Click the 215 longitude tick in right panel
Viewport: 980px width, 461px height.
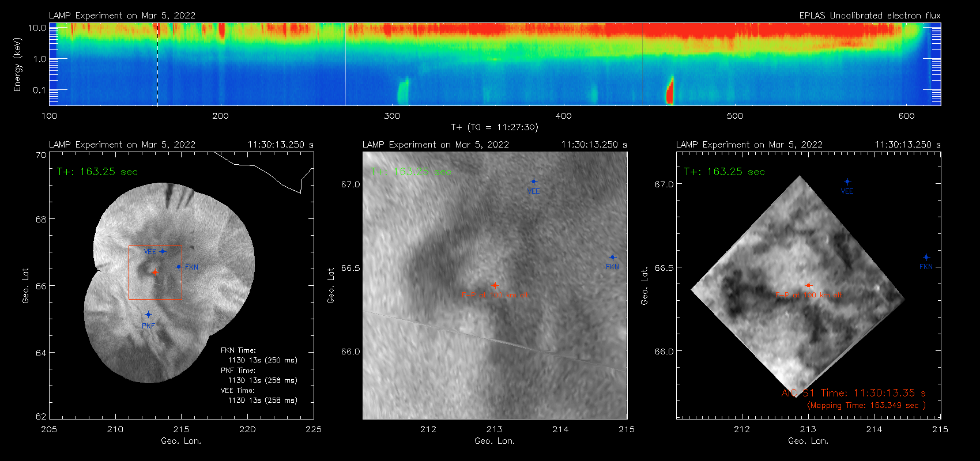(x=940, y=429)
